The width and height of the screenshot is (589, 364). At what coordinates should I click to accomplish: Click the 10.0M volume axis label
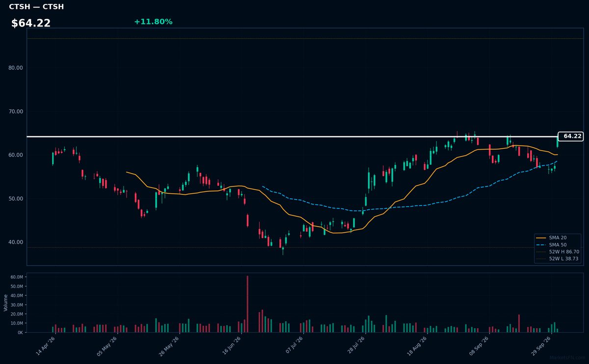pyautogui.click(x=17, y=323)
